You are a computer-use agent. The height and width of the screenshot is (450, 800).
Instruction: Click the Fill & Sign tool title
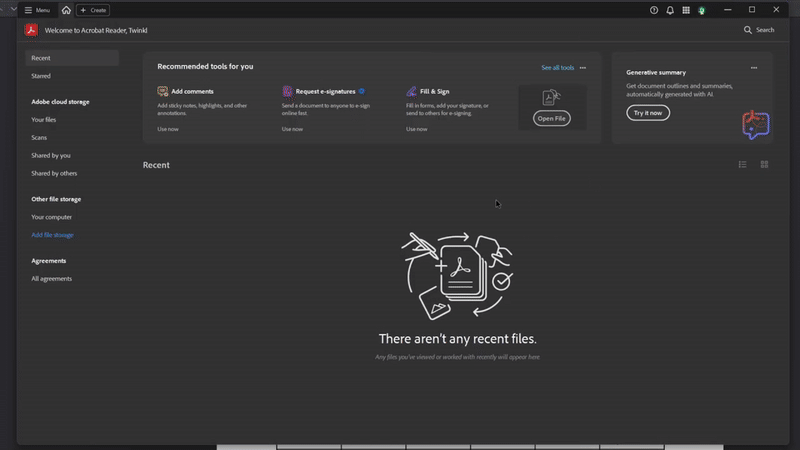435,91
